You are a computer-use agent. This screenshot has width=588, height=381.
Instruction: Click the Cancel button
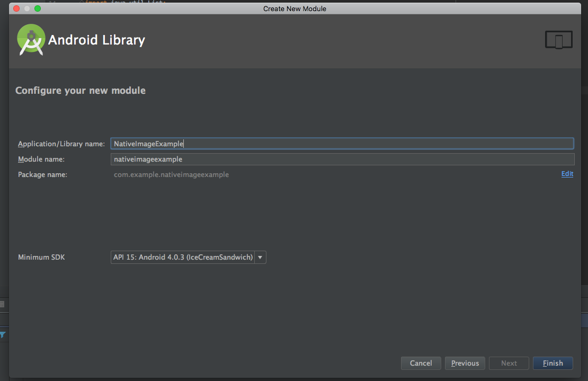tap(421, 363)
